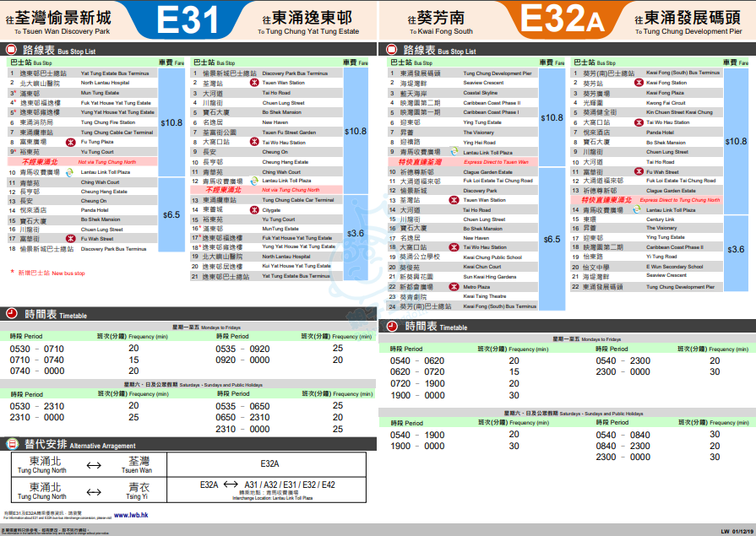Click the 'Not via Tung Chung North' notice in E31 left list
756x536 pixels.
107,162
